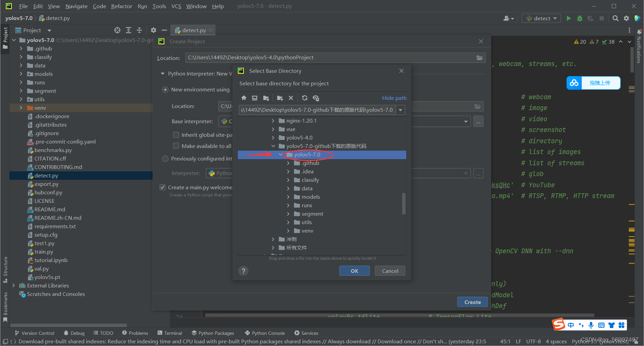Click Show Hidden Files icon in dialog
The height and width of the screenshot is (346, 644).
(x=316, y=98)
